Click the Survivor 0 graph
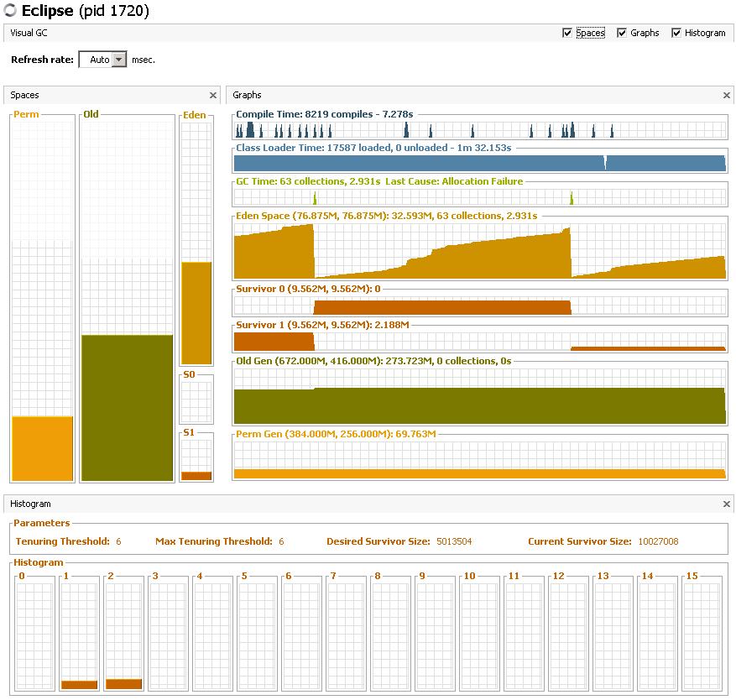 point(480,306)
